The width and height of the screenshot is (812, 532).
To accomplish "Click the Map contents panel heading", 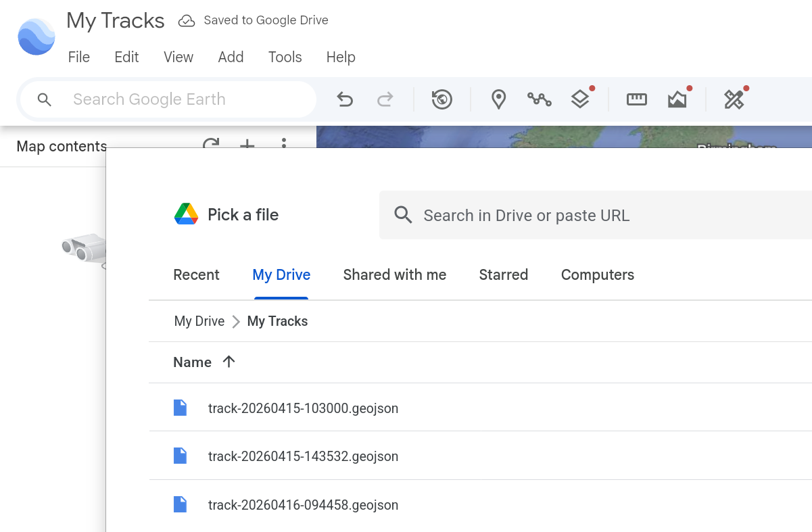I will (62, 146).
